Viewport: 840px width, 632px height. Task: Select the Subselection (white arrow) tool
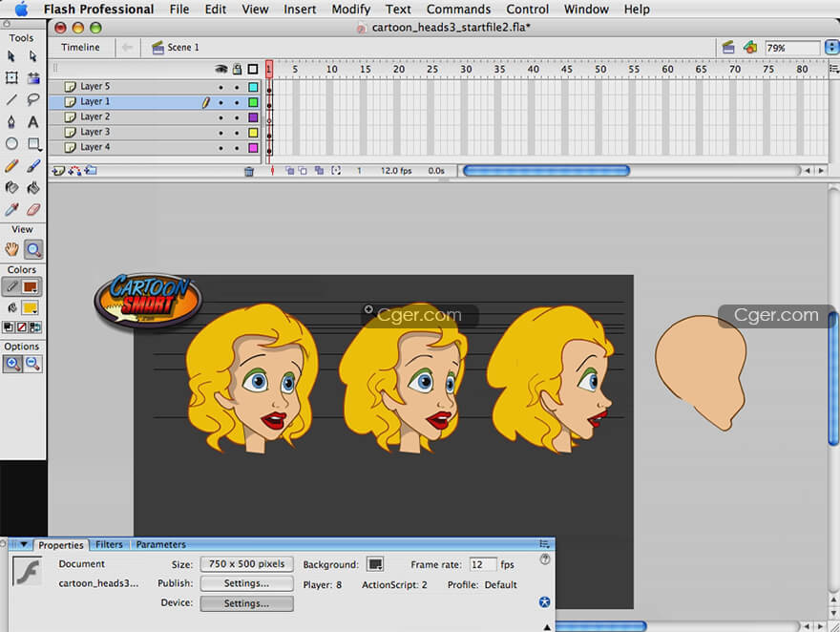(x=33, y=56)
